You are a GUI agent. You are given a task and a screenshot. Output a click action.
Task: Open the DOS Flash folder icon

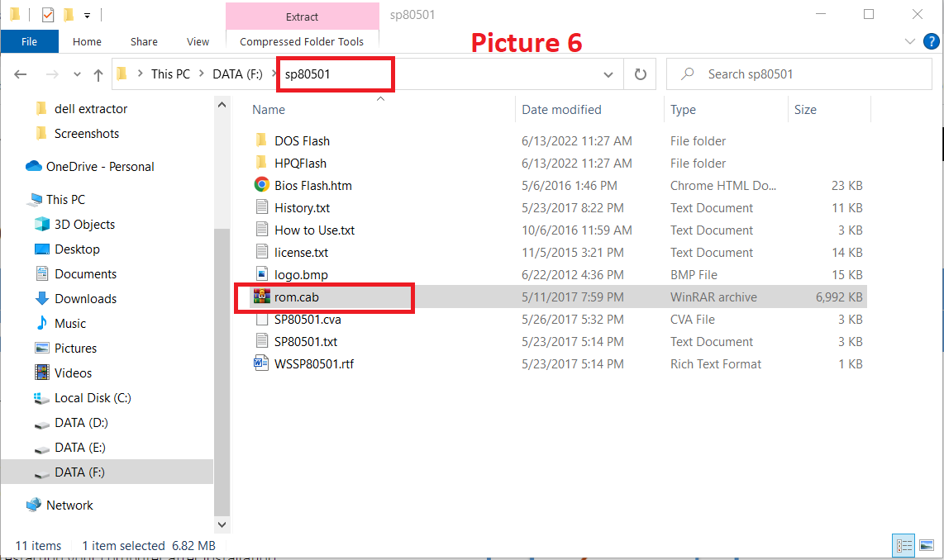(x=261, y=140)
